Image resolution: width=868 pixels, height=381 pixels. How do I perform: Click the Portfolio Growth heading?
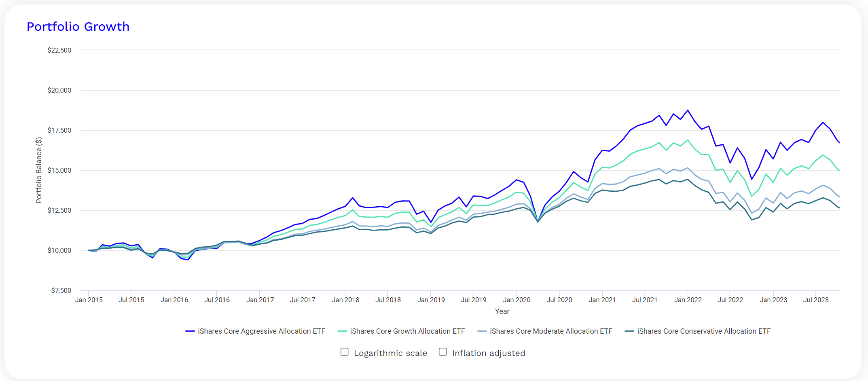point(78,26)
